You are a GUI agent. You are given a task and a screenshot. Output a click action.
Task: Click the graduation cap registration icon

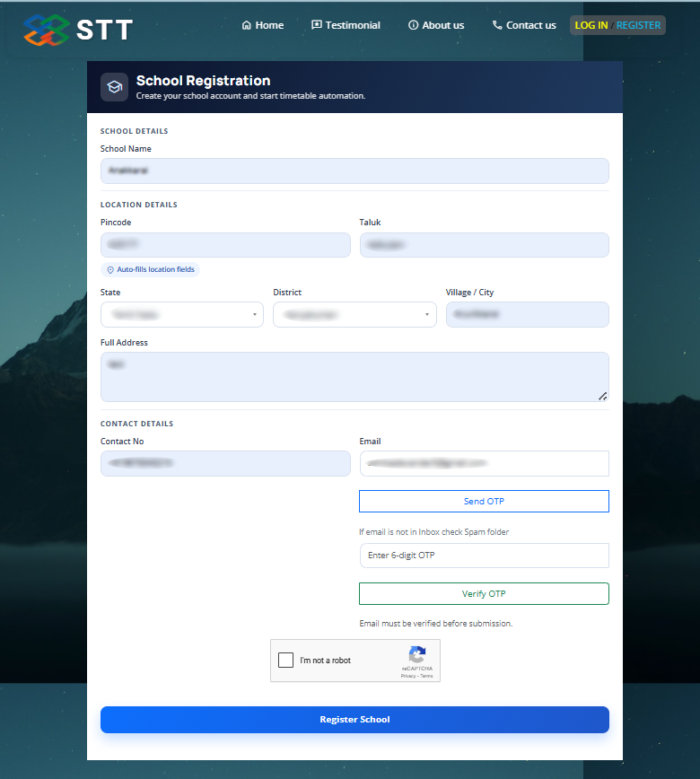(x=114, y=87)
